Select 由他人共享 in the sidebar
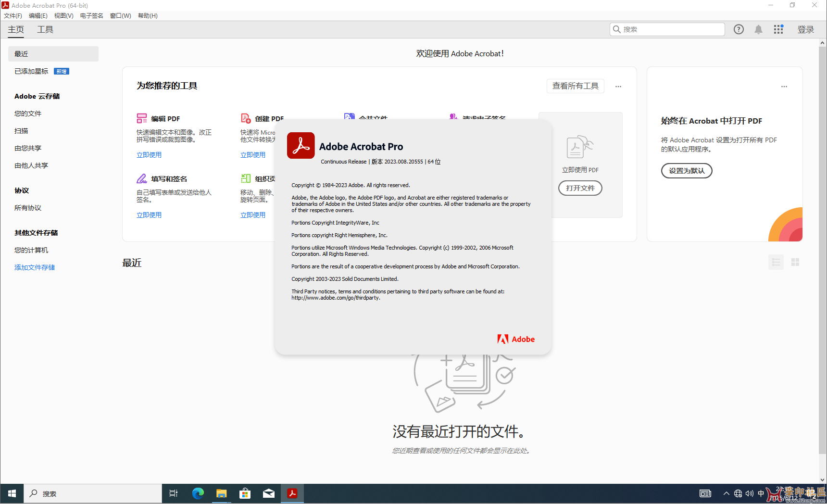 (x=31, y=165)
